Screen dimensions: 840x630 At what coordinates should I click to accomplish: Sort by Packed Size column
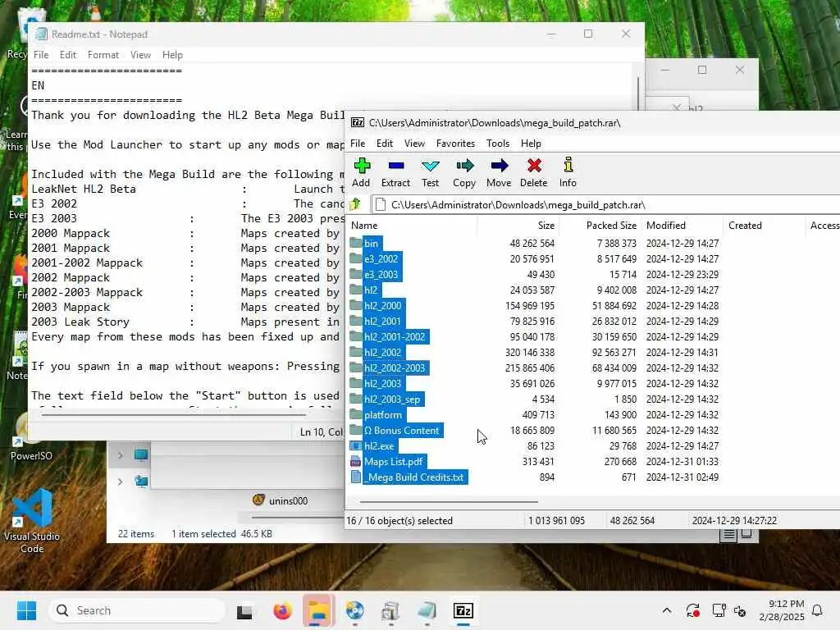[x=600, y=226]
